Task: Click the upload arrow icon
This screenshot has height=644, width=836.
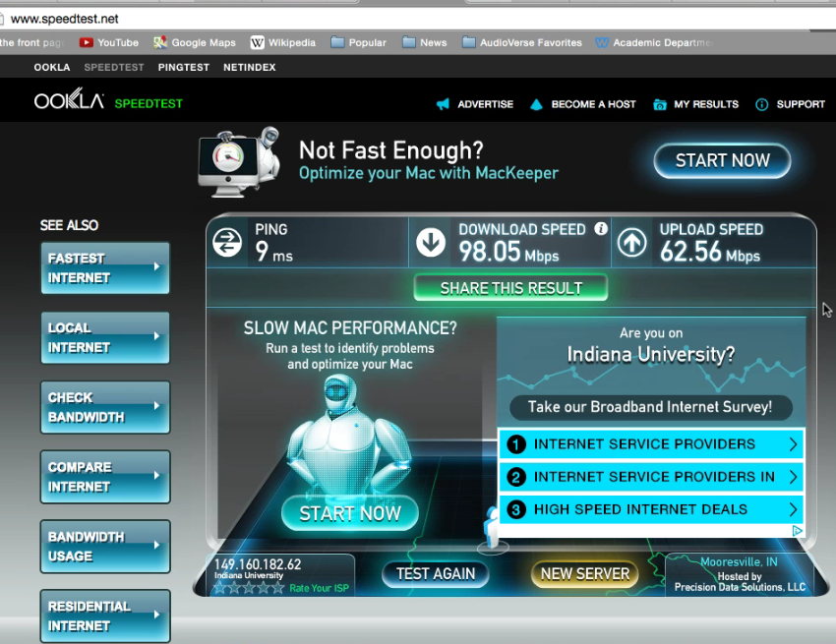Action: pyautogui.click(x=631, y=243)
